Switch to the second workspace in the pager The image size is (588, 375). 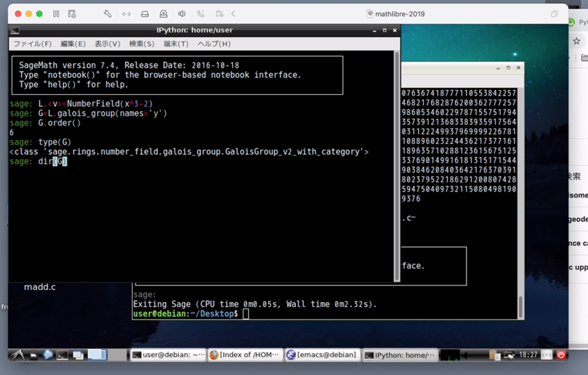pos(117,355)
